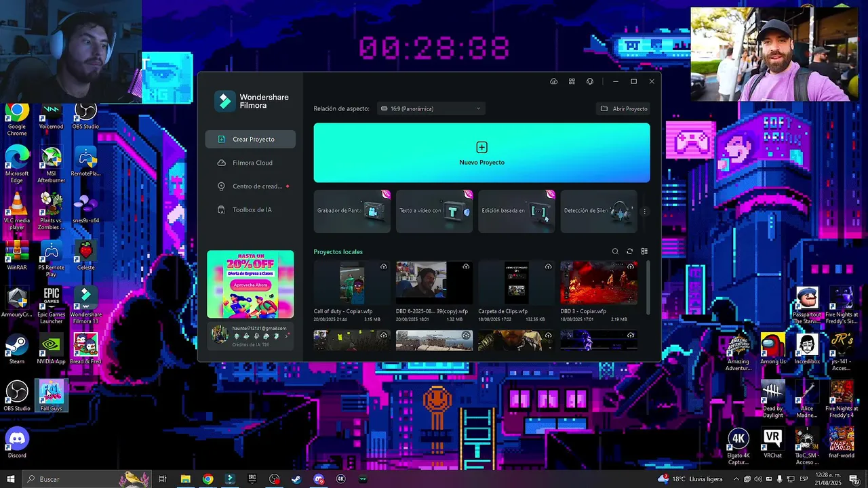Image resolution: width=868 pixels, height=488 pixels.
Task: Open notification center on taskbar
Action: [854, 479]
